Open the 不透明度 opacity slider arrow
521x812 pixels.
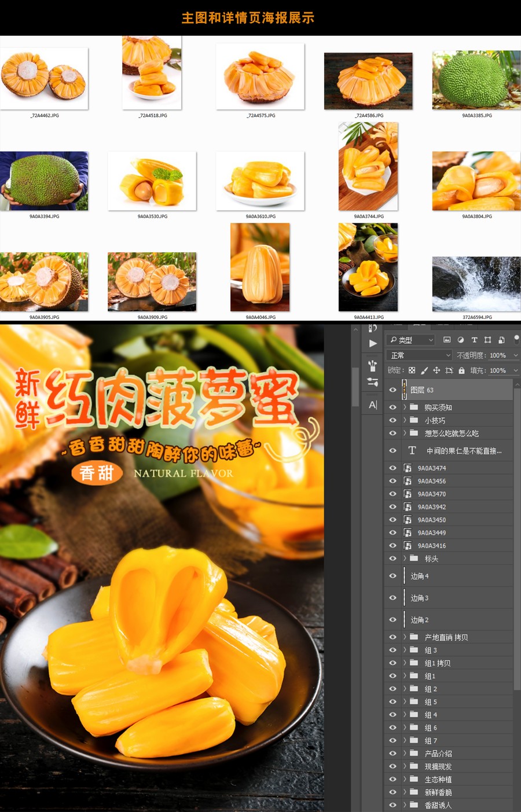coord(516,355)
